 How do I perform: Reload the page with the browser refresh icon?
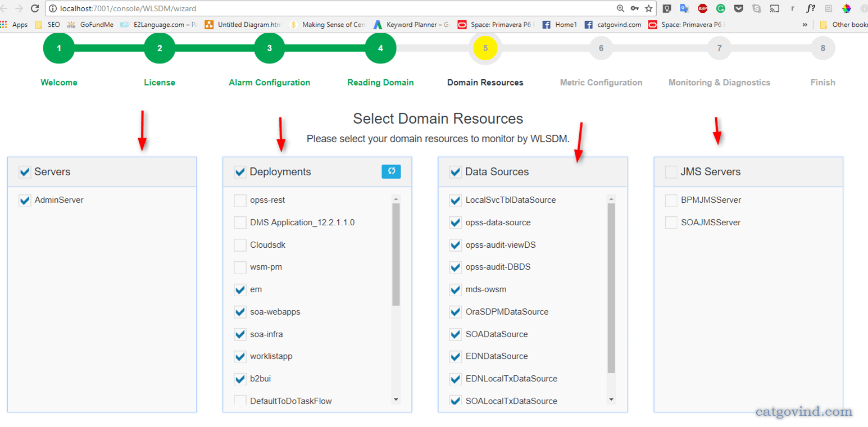tap(35, 8)
